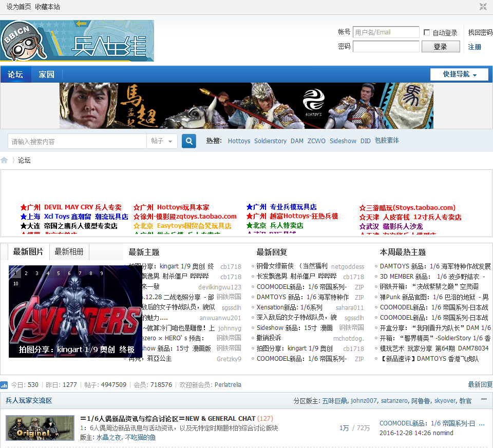Open reply thread 钢骨女绿箭侠
This screenshot has height=448, width=493.
[x=292, y=266]
